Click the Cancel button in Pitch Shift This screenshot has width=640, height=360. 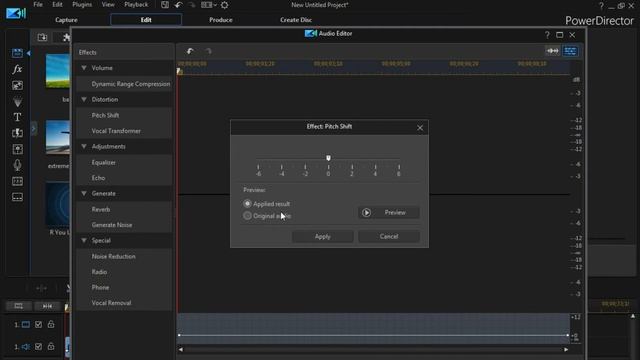click(389, 236)
